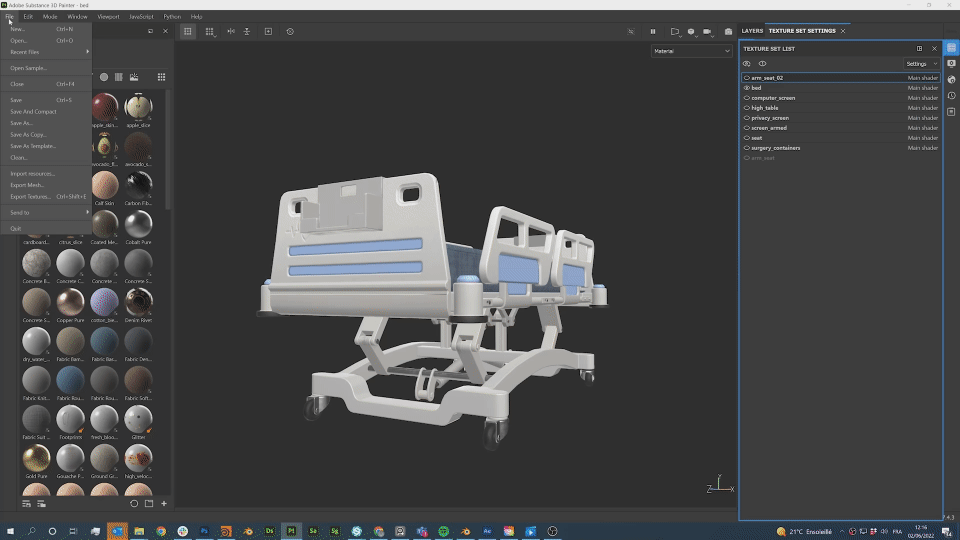960x540 pixels.
Task: Click the pause rendering icon
Action: (653, 31)
